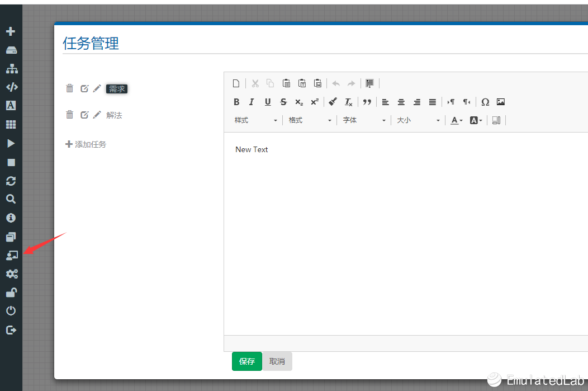Image resolution: width=588 pixels, height=391 pixels.
Task: Center align the text
Action: coord(401,102)
